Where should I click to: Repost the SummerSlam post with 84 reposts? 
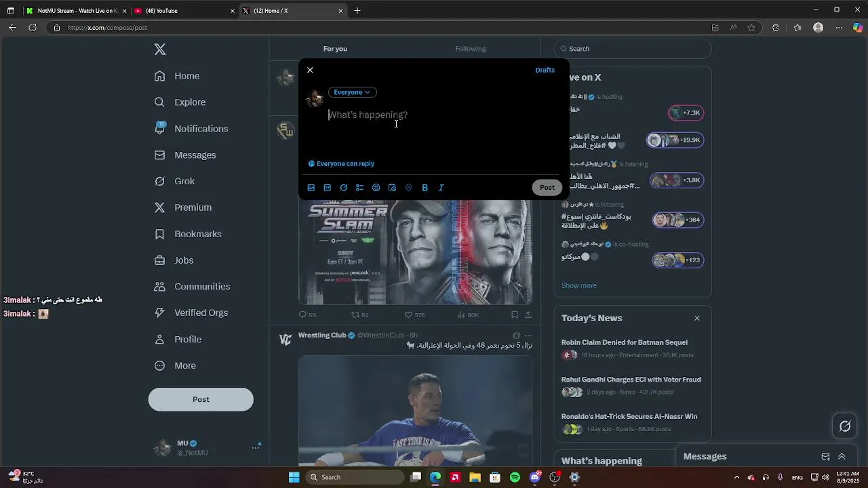pos(359,314)
